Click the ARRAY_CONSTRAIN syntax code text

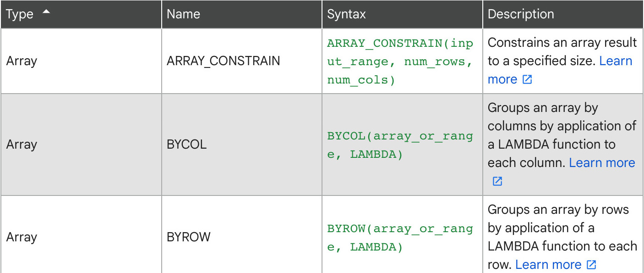click(x=400, y=61)
